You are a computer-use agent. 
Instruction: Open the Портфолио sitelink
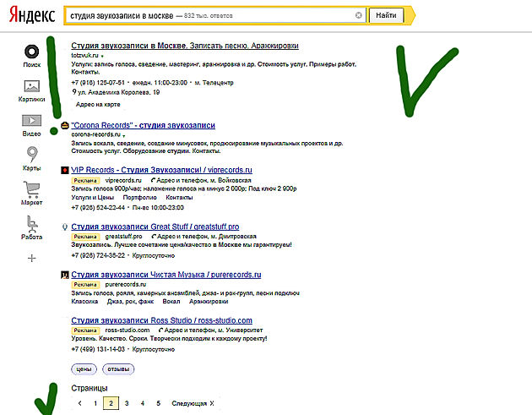pyautogui.click(x=140, y=197)
